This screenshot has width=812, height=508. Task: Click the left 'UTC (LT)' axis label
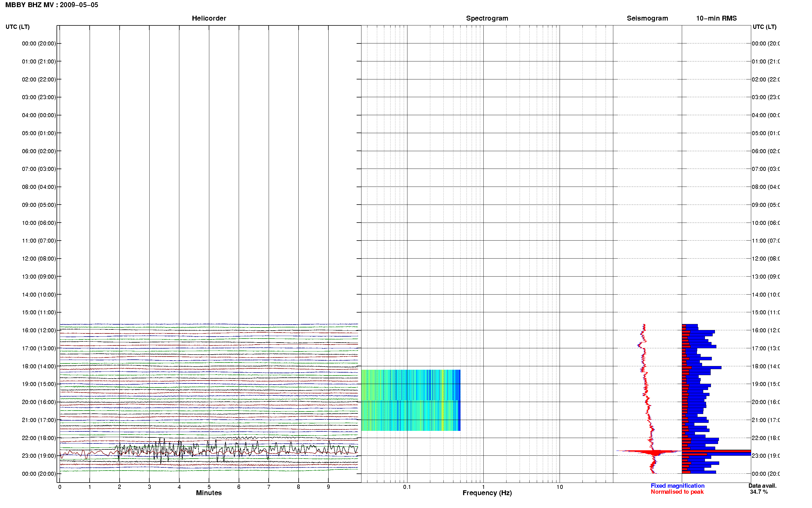17,27
